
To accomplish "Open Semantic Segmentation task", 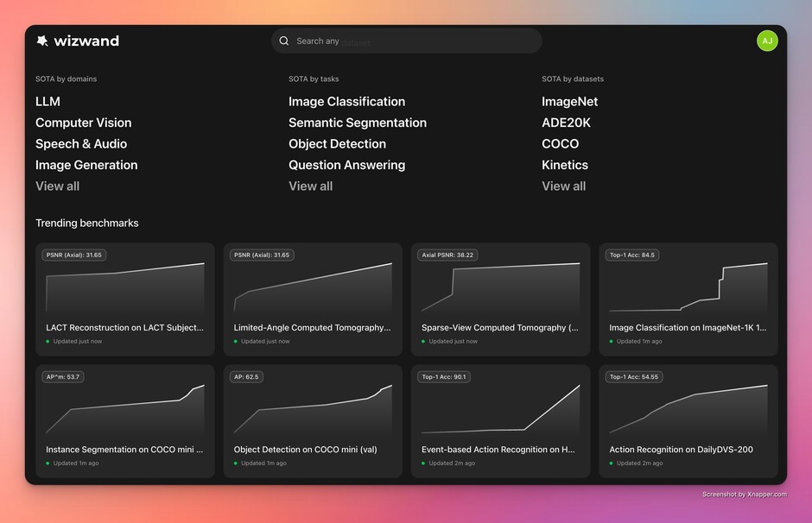I will (358, 123).
